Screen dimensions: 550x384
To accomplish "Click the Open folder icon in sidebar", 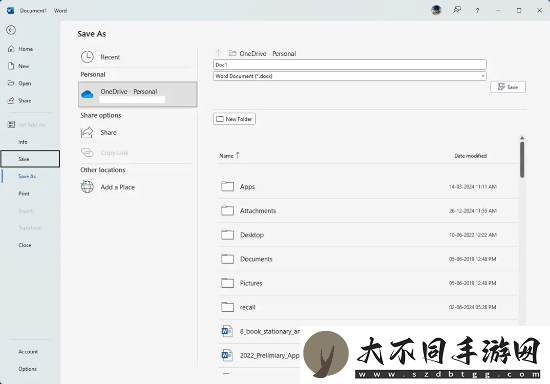I will (11, 83).
